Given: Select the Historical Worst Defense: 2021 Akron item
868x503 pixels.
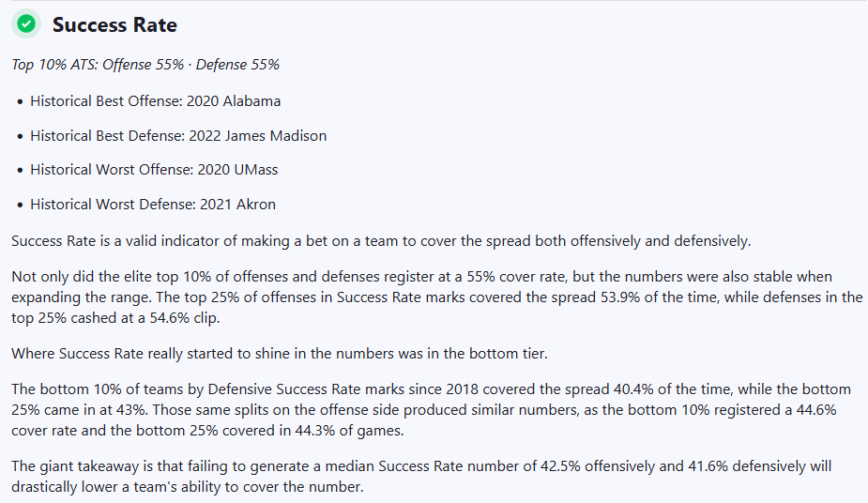Looking at the screenshot, I should click(x=153, y=205).
